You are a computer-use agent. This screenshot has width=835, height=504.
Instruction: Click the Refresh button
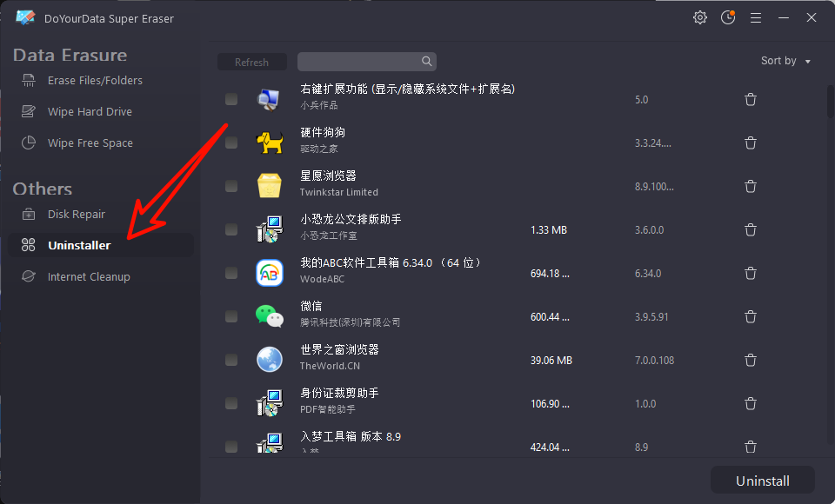tap(252, 62)
